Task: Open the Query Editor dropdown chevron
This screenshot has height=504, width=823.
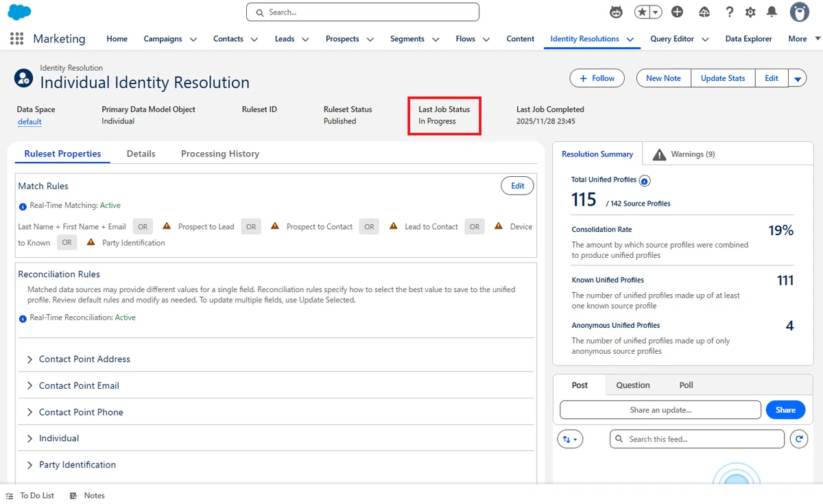Action: pos(705,39)
